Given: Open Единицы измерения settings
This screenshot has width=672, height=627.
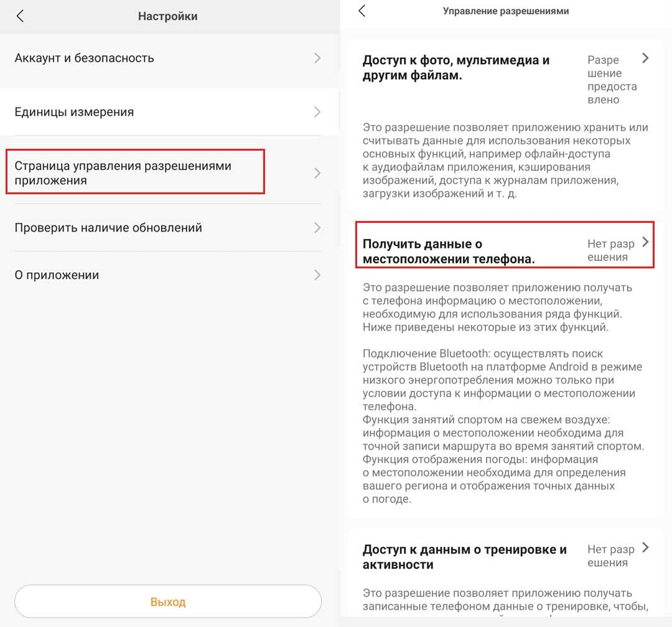Looking at the screenshot, I should 74,113.
